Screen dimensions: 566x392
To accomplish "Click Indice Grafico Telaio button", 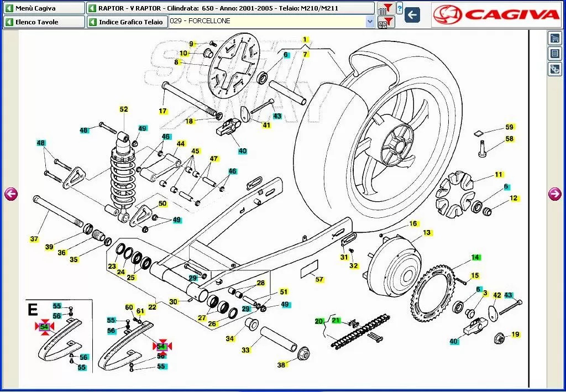I will (126, 22).
